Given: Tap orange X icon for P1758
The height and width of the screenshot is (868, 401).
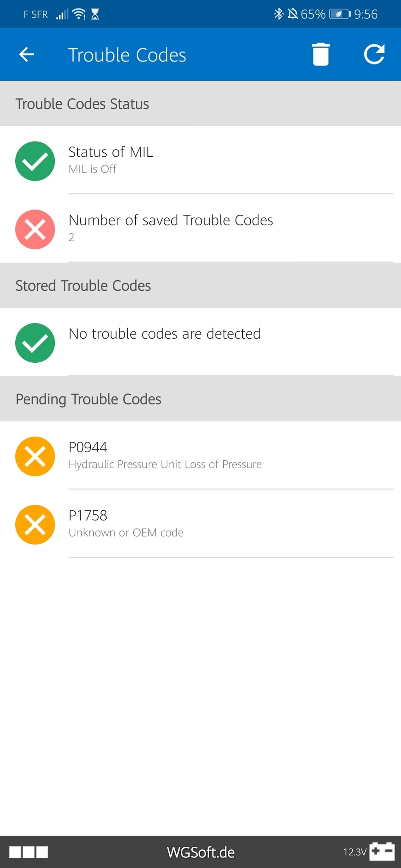Looking at the screenshot, I should [35, 525].
